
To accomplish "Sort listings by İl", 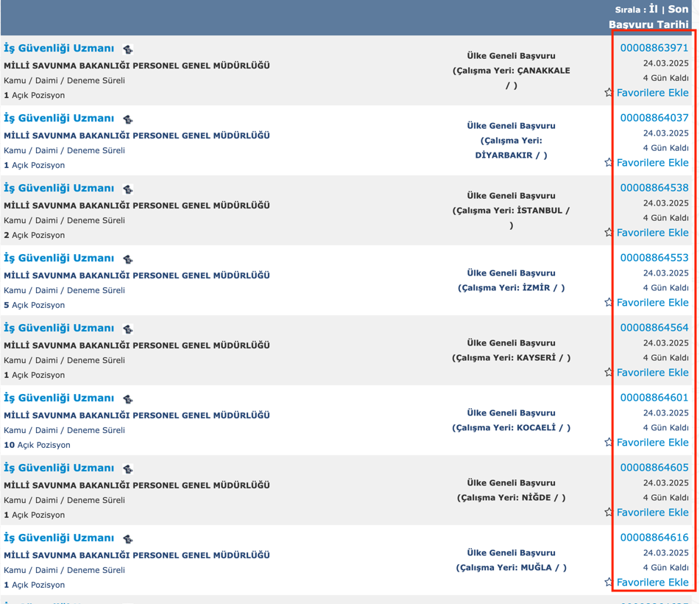I will click(653, 10).
